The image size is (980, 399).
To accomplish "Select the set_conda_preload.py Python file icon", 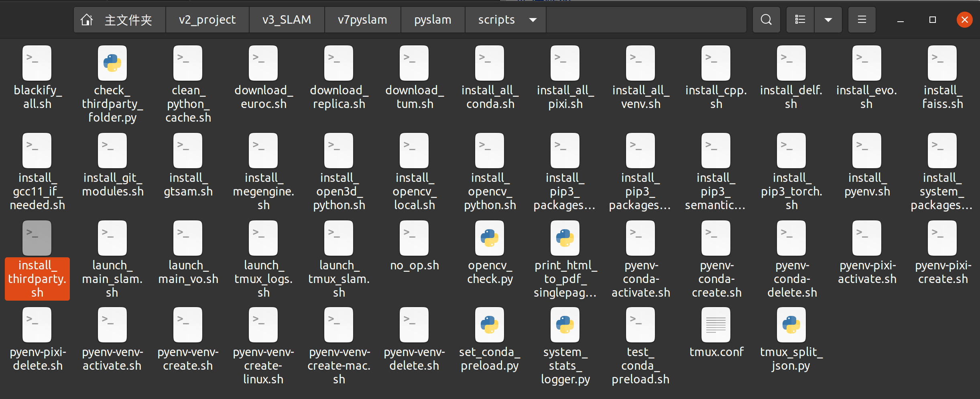I will [x=490, y=325].
